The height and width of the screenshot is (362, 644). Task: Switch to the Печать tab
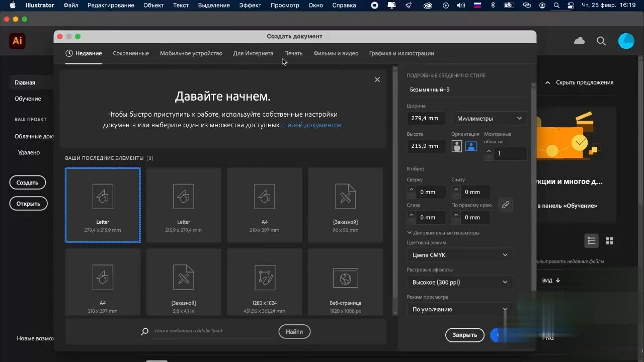click(x=293, y=53)
